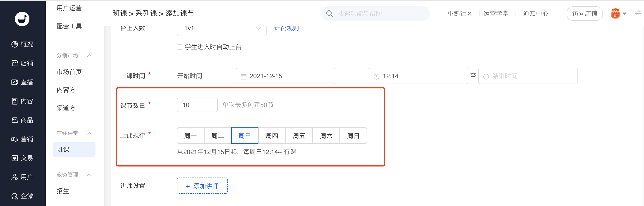Click the 访问店铺 button
This screenshot has width=644, height=206.
tap(584, 14)
